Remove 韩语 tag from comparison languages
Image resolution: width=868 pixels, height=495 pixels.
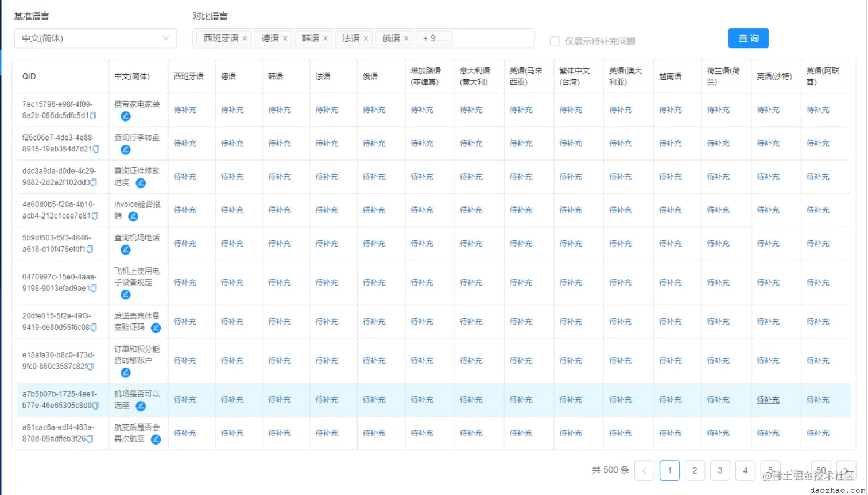[x=325, y=38]
